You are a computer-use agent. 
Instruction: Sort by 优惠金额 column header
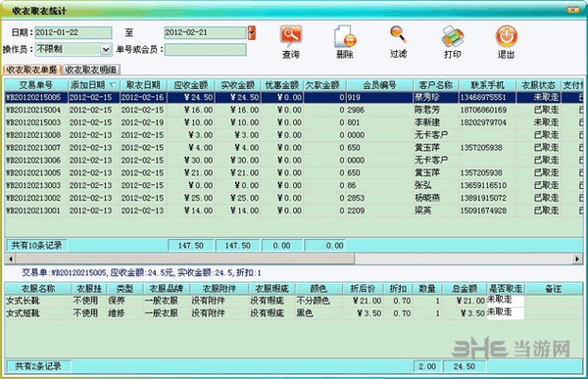click(281, 85)
